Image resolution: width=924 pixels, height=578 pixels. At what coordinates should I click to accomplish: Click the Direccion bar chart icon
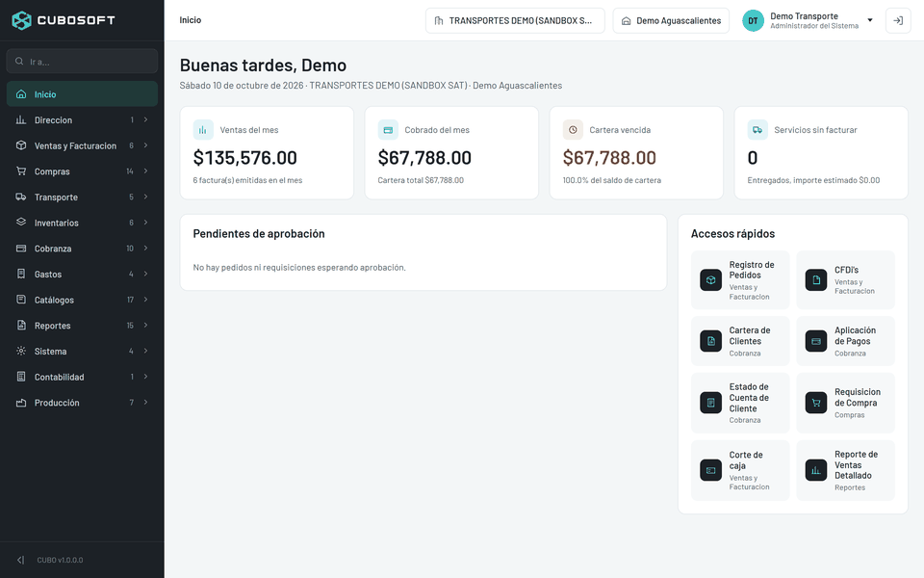21,119
